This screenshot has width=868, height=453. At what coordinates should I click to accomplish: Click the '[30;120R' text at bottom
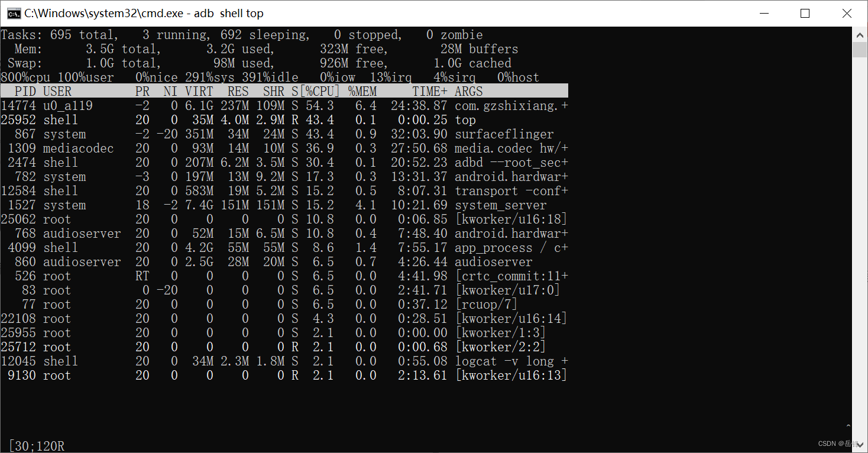point(36,446)
